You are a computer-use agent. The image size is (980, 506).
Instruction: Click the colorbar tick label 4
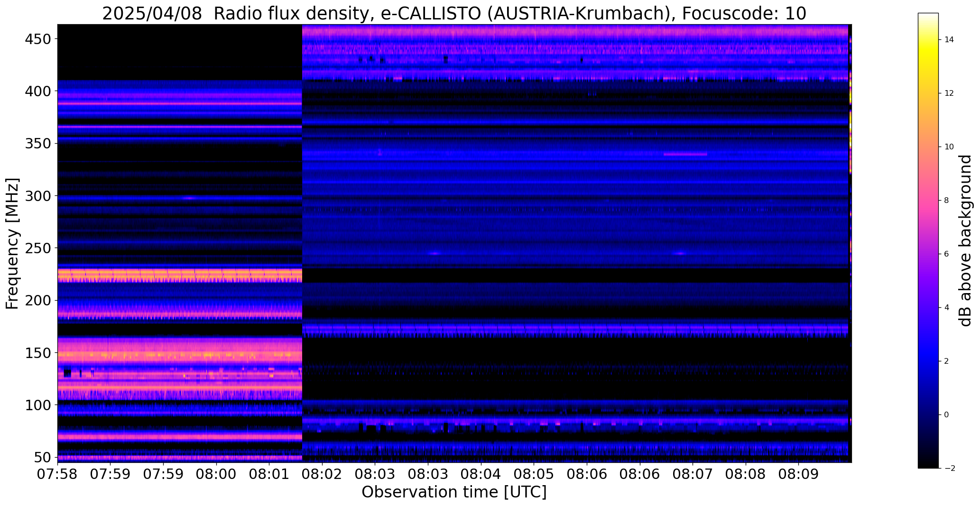click(947, 308)
